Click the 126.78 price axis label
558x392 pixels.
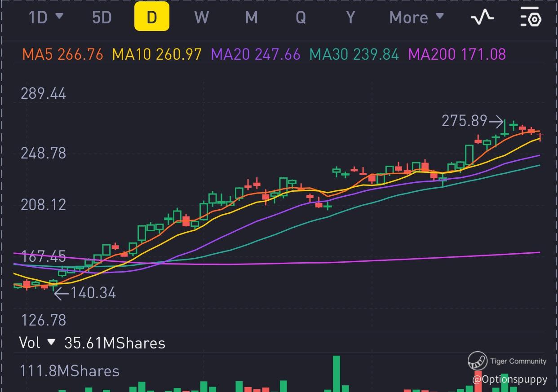44,320
